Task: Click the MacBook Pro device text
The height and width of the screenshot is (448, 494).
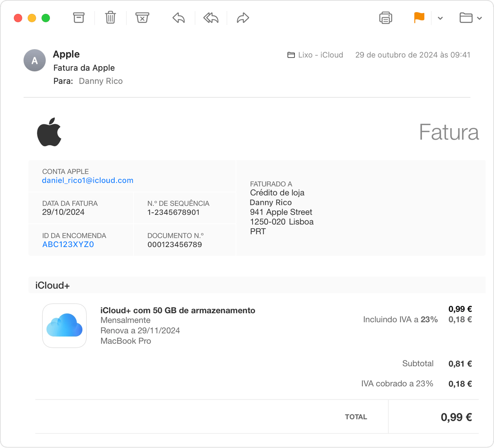Action: pos(126,341)
